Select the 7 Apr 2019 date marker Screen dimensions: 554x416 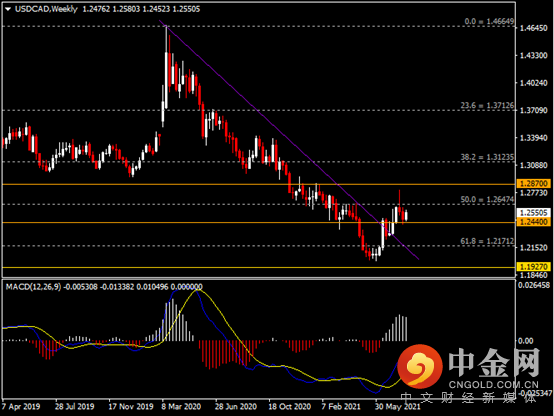tap(21, 406)
